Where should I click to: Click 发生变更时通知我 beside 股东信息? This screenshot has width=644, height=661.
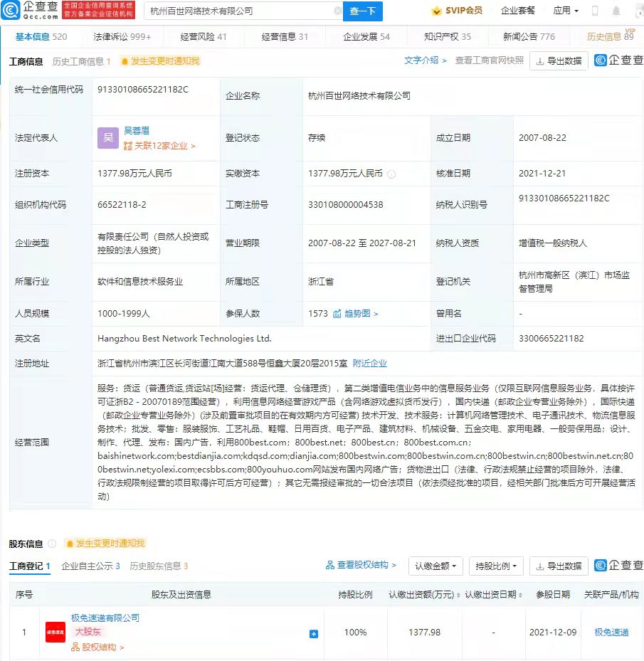tap(105, 544)
